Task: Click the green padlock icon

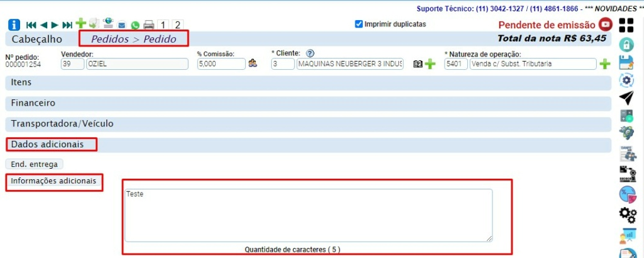Action: pyautogui.click(x=626, y=43)
